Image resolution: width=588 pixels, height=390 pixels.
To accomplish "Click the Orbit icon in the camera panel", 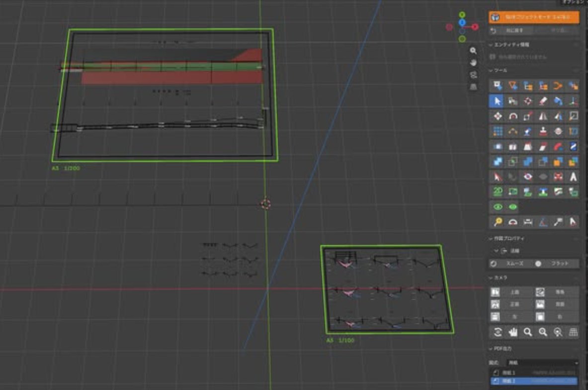I will 497,332.
